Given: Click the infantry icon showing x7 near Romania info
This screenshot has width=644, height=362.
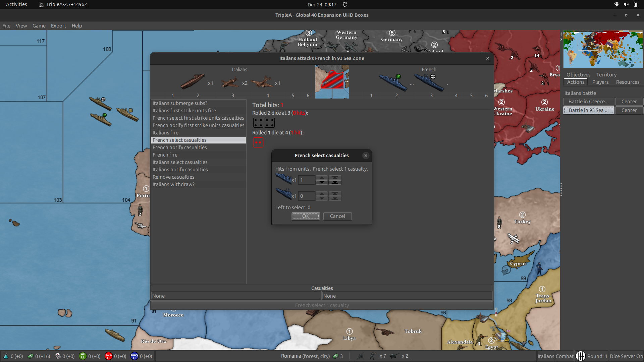Looking at the screenshot, I should 373,356.
